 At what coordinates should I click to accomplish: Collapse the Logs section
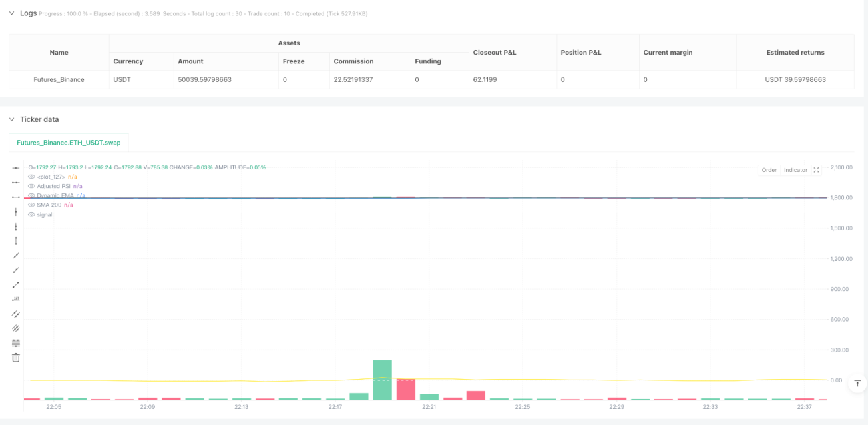click(x=11, y=13)
